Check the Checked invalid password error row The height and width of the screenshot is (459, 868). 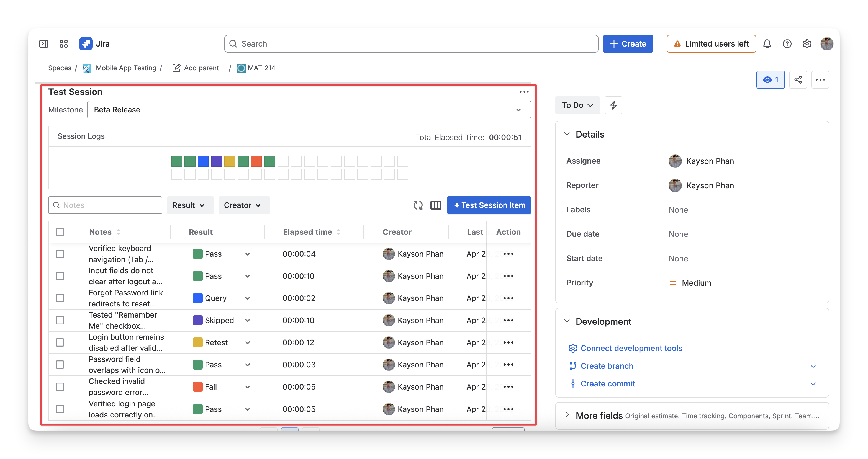(x=60, y=386)
